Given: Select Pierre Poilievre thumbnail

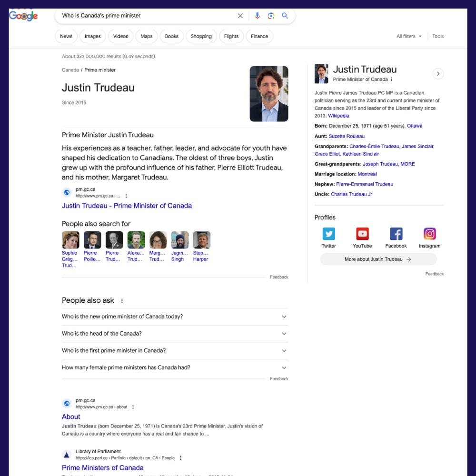Looking at the screenshot, I should click(92, 240).
